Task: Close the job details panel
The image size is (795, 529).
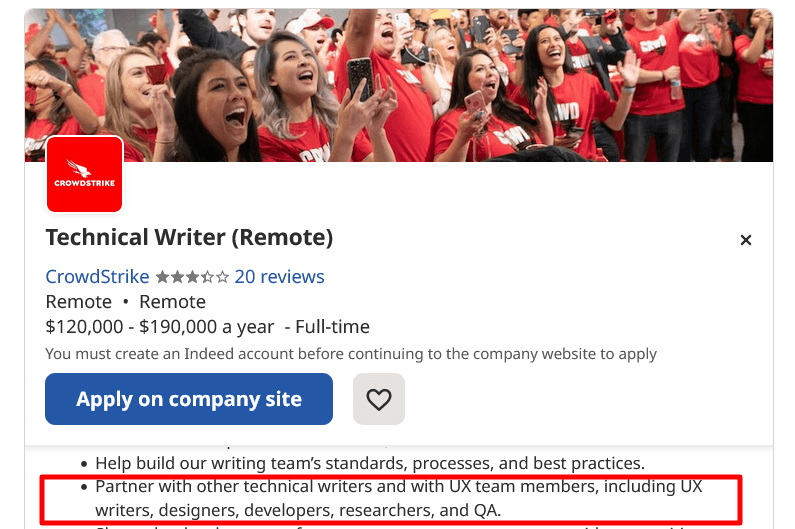Action: [745, 240]
